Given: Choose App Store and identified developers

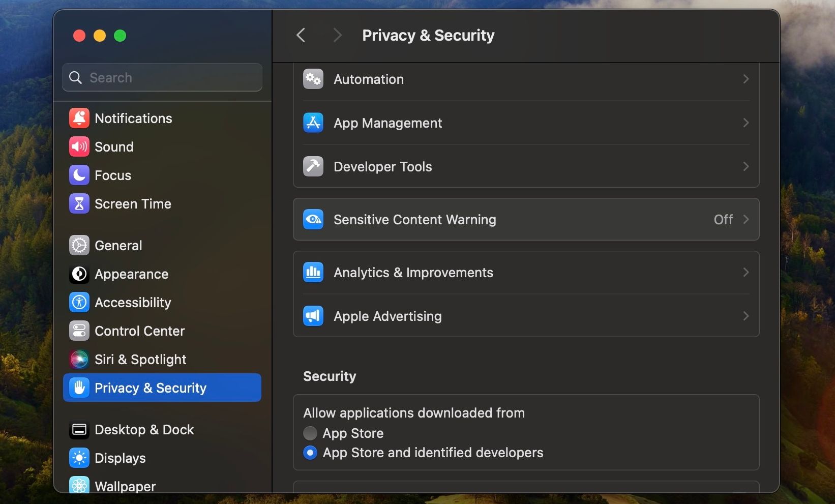Looking at the screenshot, I should coord(310,453).
